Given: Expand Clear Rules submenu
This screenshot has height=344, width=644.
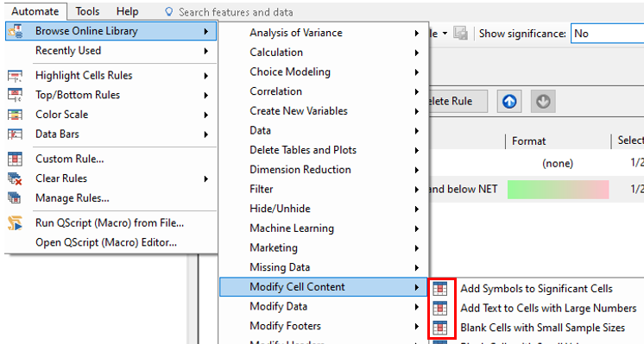Looking at the screenshot, I should point(110,178).
